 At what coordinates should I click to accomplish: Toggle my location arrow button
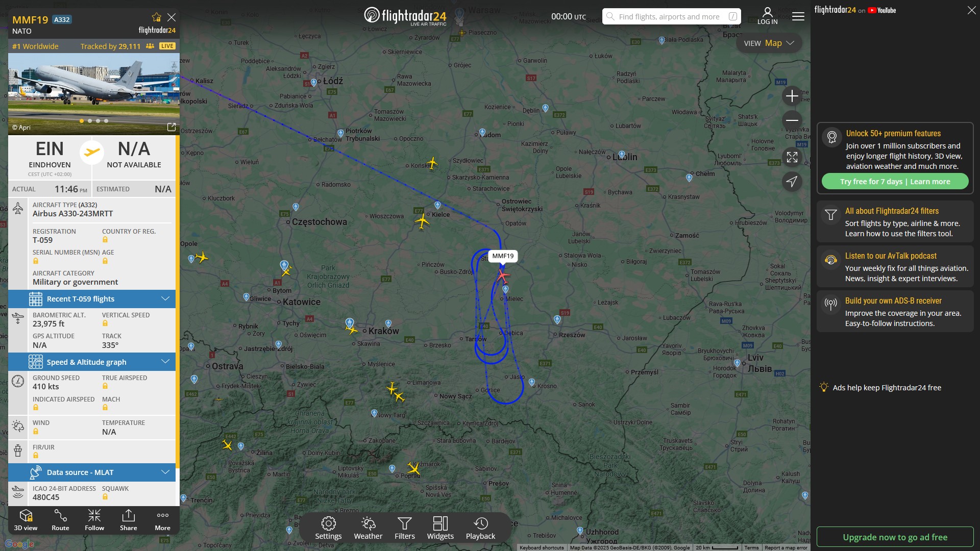pos(792,182)
